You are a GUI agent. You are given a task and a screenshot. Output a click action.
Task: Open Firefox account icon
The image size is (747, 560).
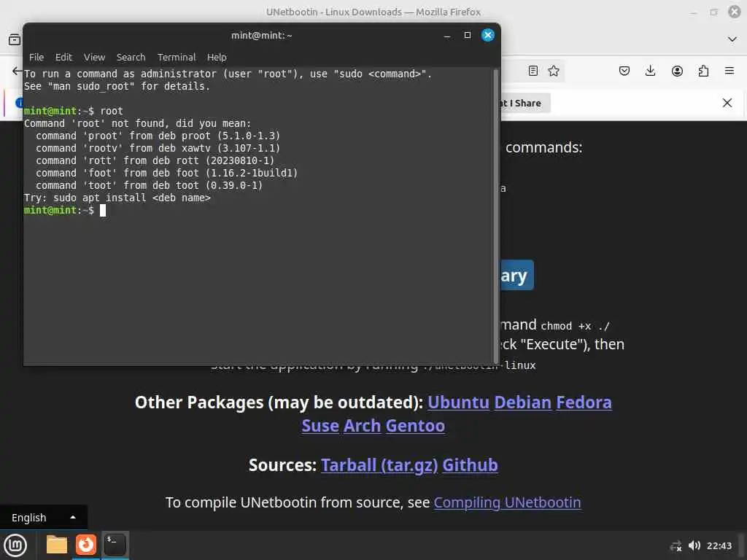tap(677, 71)
